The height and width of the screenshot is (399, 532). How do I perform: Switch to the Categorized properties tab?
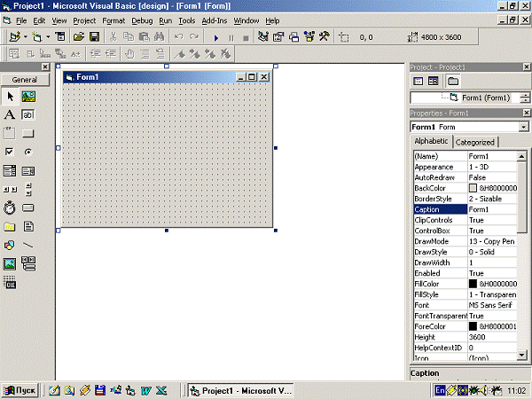[x=475, y=142]
